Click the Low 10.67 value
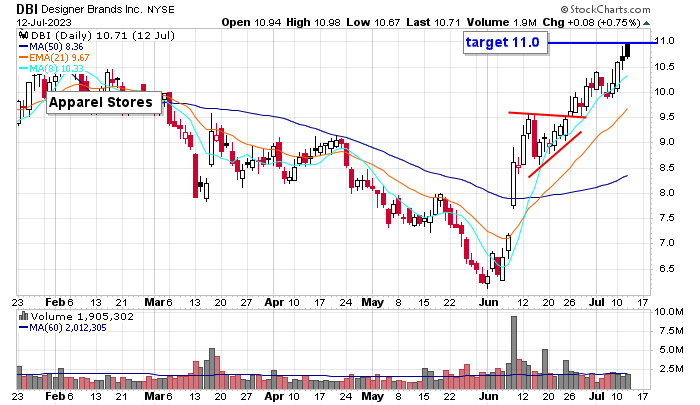 (x=372, y=22)
